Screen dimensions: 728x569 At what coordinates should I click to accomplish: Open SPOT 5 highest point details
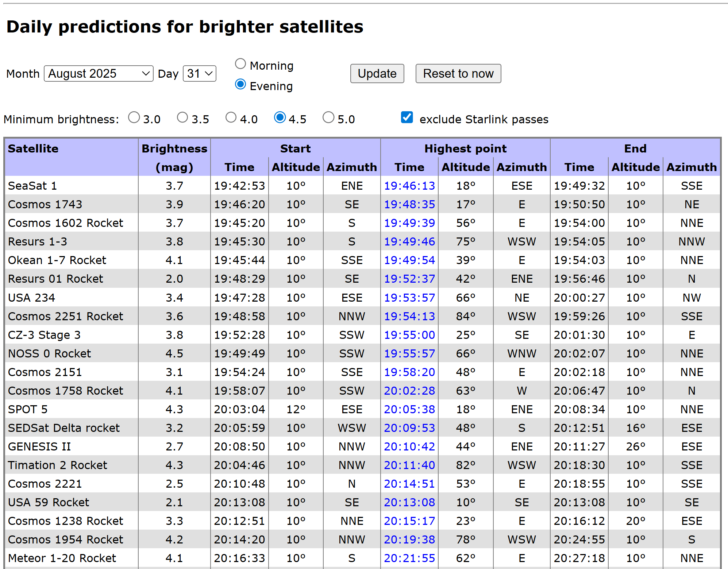point(409,409)
